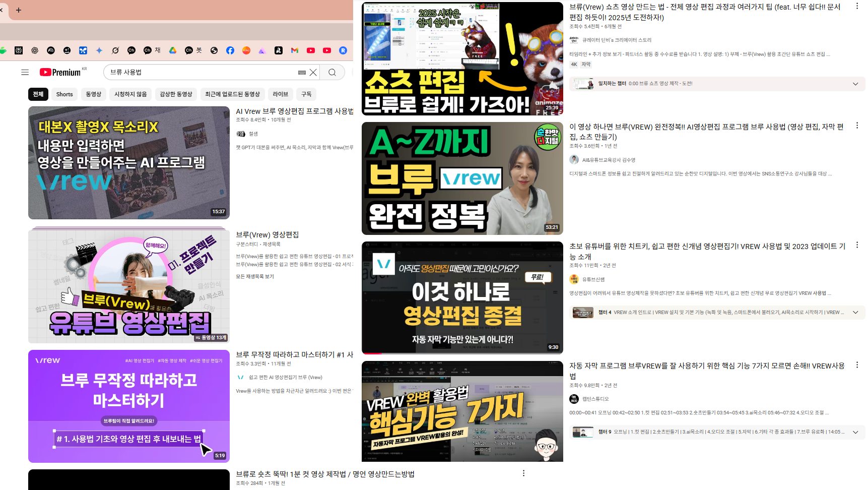The width and height of the screenshot is (868, 490).
Task: Open title 브루로 숏츠 뚝딱! 1분 컷 영상
Action: coord(325,474)
